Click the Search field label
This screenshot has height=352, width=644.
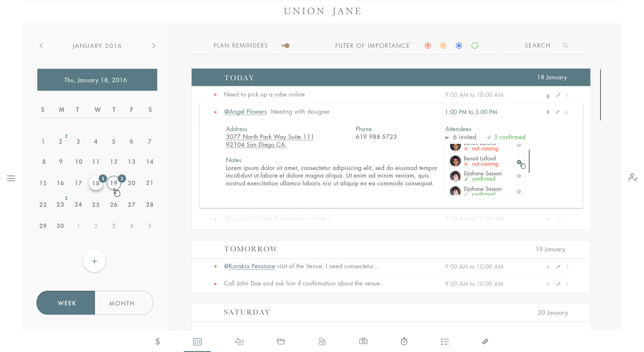click(537, 45)
